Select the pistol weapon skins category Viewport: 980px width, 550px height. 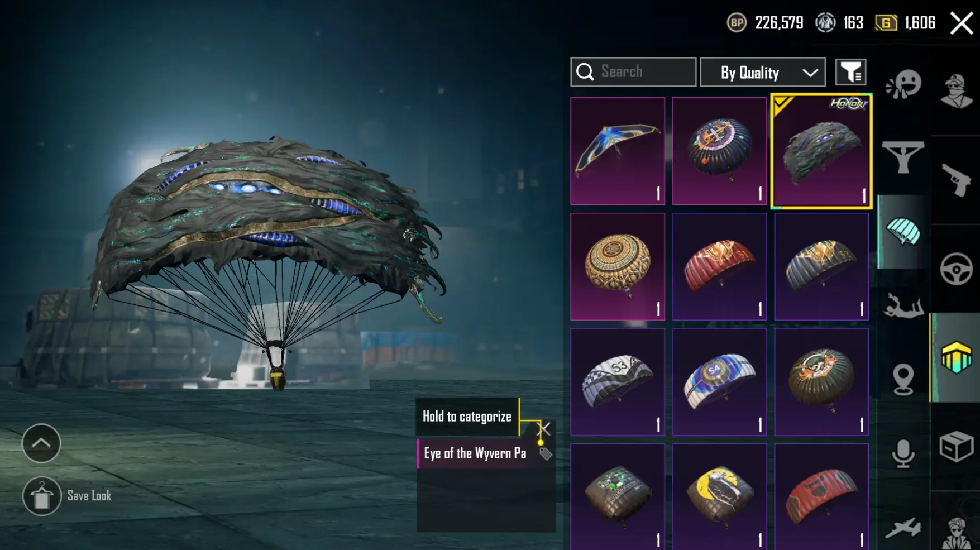click(955, 179)
